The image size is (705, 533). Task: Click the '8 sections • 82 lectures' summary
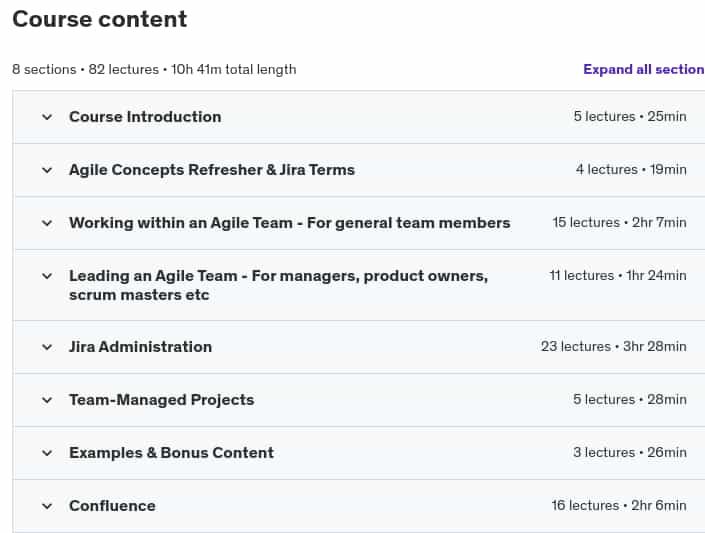tap(154, 69)
